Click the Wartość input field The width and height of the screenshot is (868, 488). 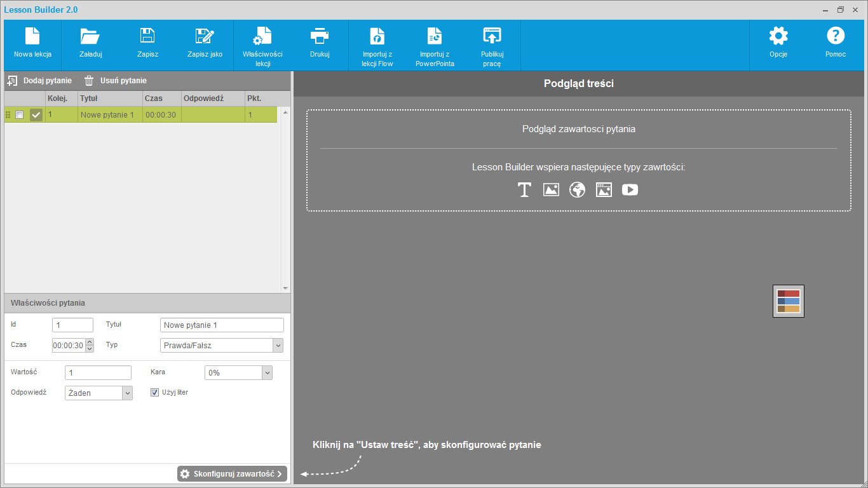click(x=98, y=372)
